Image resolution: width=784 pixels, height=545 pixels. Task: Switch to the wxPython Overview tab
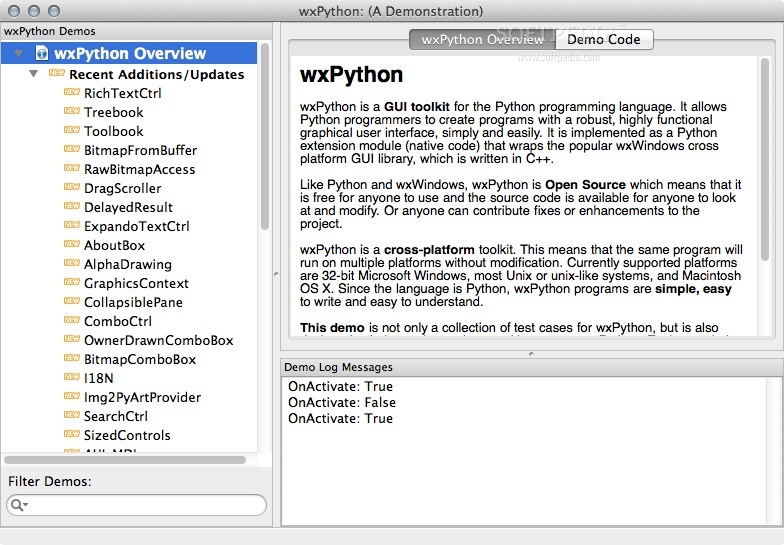click(x=482, y=40)
